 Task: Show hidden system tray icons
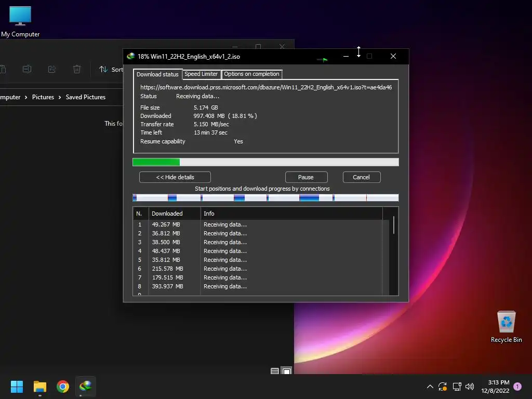pyautogui.click(x=430, y=387)
